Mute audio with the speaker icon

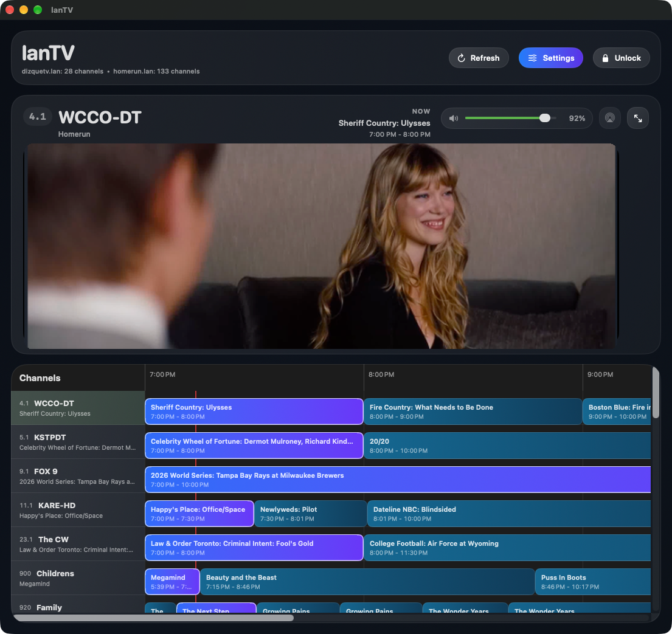click(454, 119)
